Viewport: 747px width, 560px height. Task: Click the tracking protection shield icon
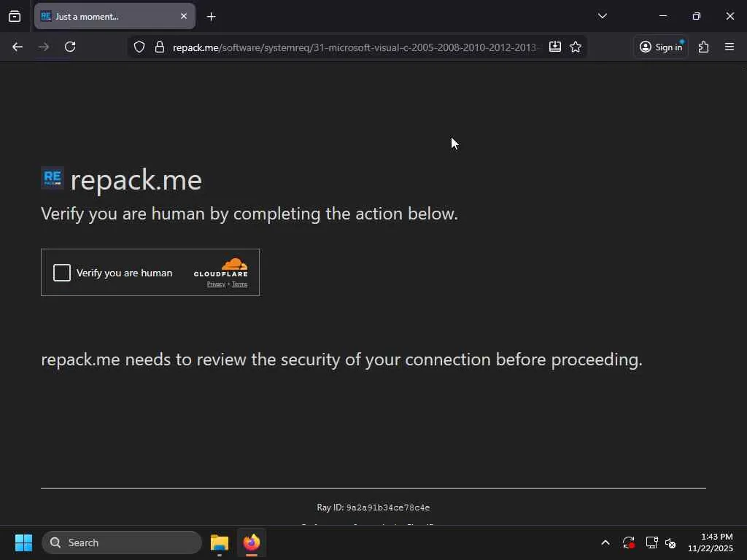pos(139,47)
